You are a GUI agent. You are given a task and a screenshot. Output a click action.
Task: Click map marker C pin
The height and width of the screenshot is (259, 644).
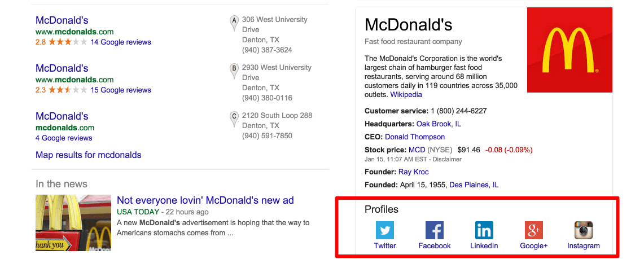[x=234, y=118]
